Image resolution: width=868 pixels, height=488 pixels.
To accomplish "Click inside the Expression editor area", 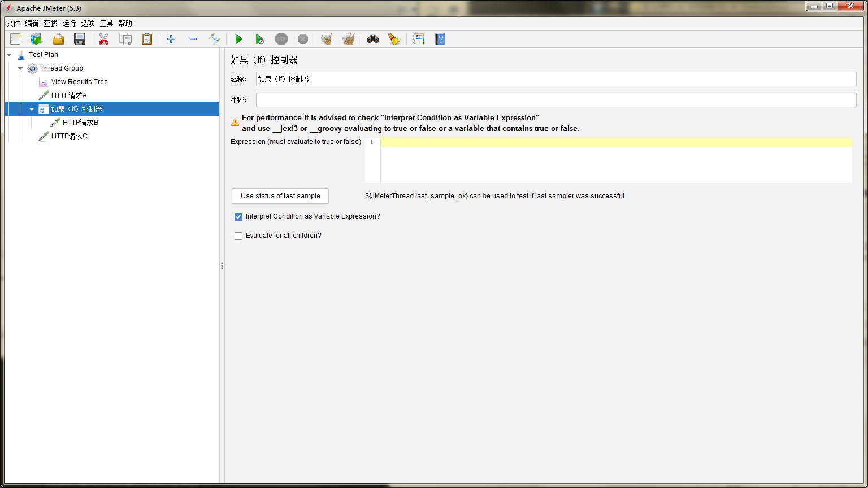I will click(x=616, y=160).
